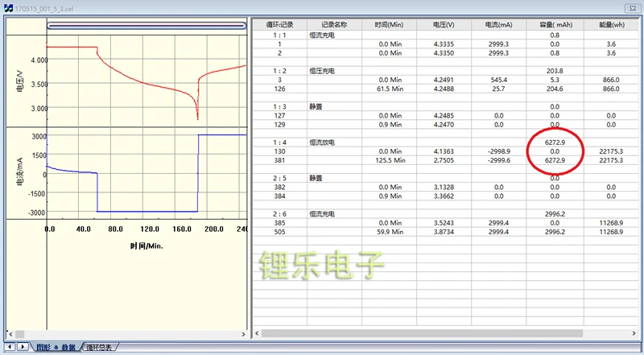Screen dimensions: 644x355
Task: Click the range bar above the chart
Action: (x=147, y=26)
